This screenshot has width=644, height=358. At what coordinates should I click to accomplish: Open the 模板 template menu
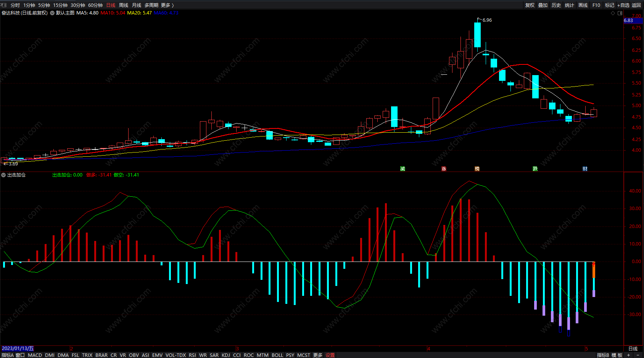pos(617,355)
